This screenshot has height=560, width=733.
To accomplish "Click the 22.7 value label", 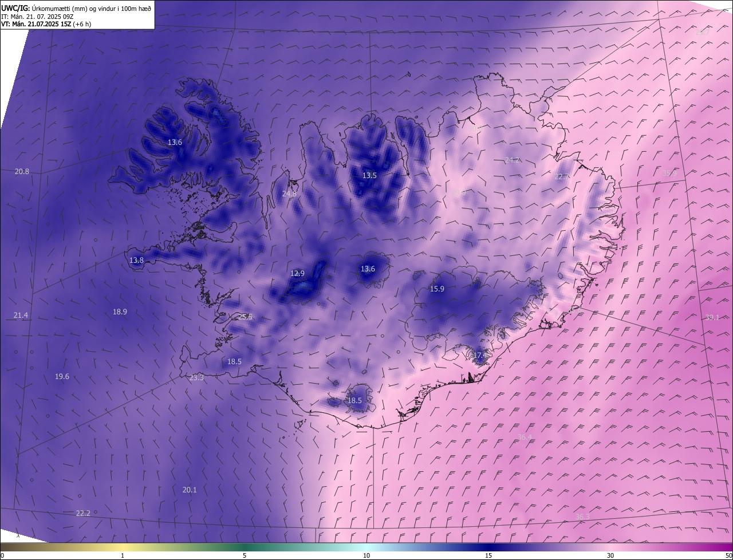I will [x=562, y=176].
